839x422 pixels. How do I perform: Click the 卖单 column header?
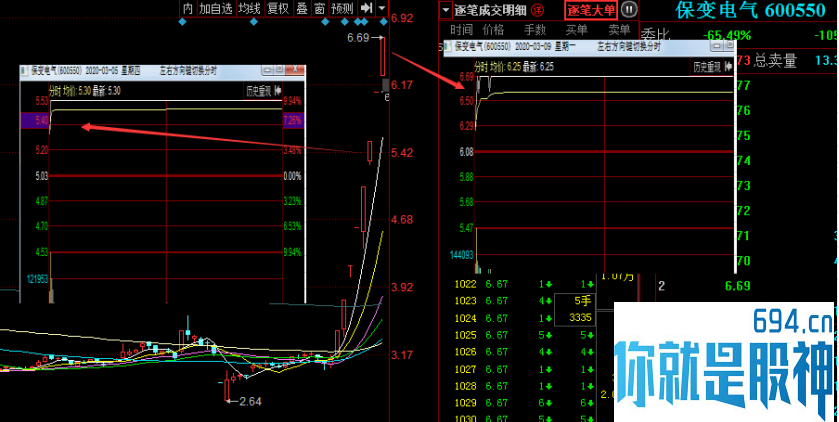click(x=619, y=30)
